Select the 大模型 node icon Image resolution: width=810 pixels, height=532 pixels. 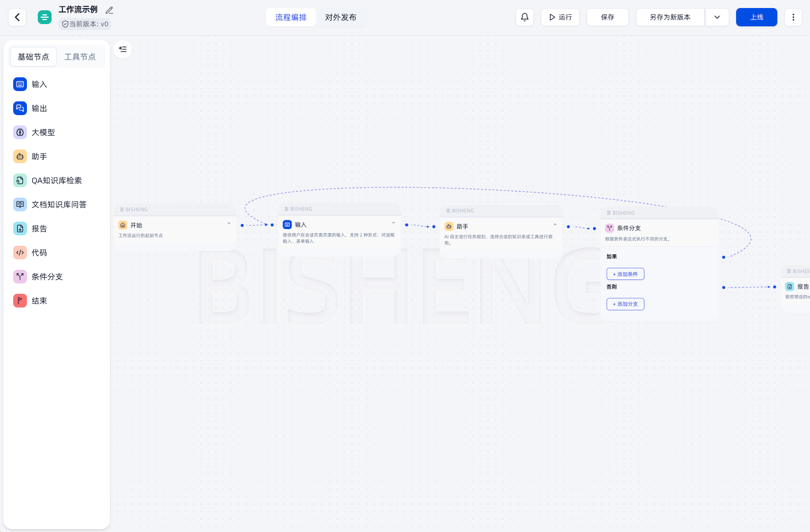20,132
